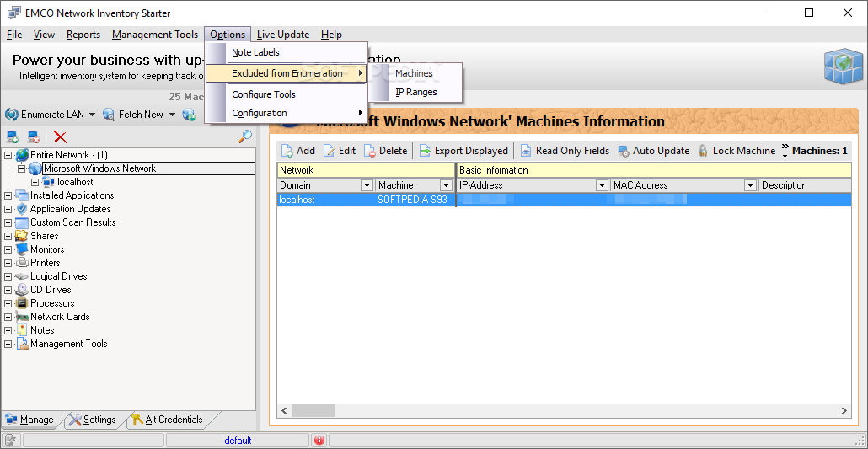
Task: Click the localhost computer icon in tree
Action: [49, 182]
